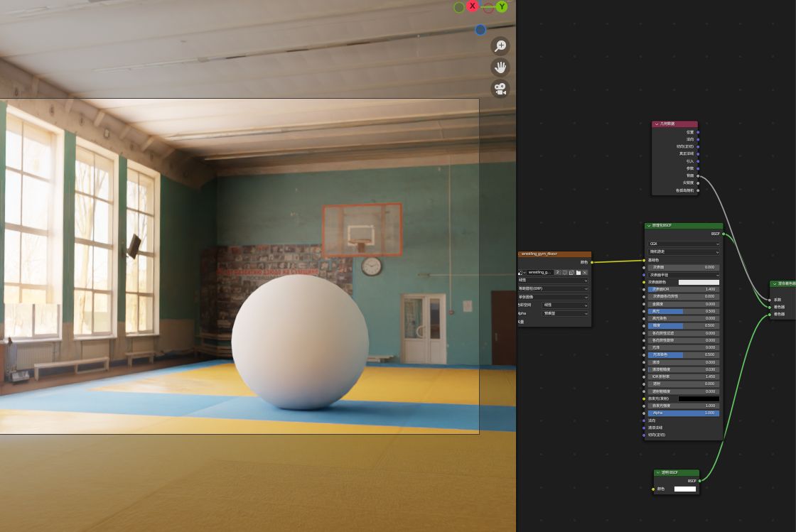The image size is (796, 532).
Task: Click the IOR 1.450 field
Action: pos(684,377)
